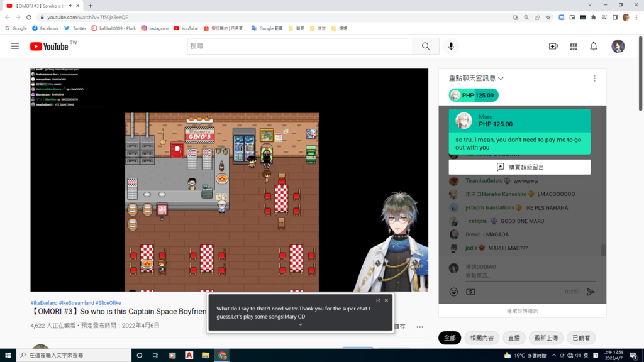
Task: Select the 全部 filter chip
Action: [450, 337]
